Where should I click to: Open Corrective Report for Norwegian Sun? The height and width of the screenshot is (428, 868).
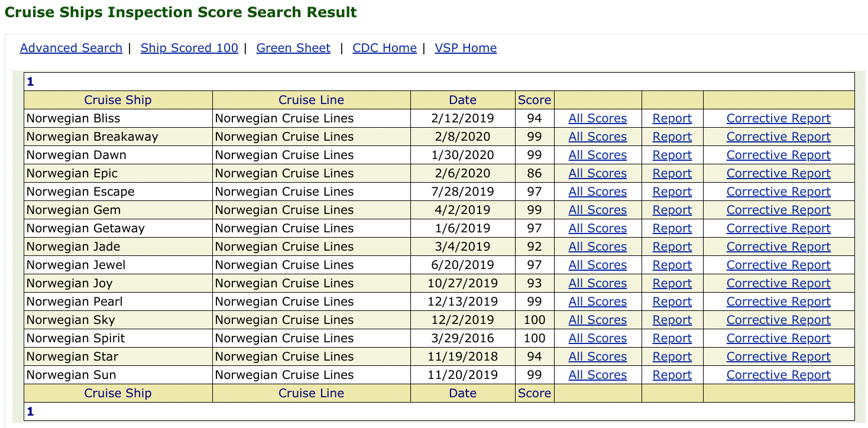778,374
